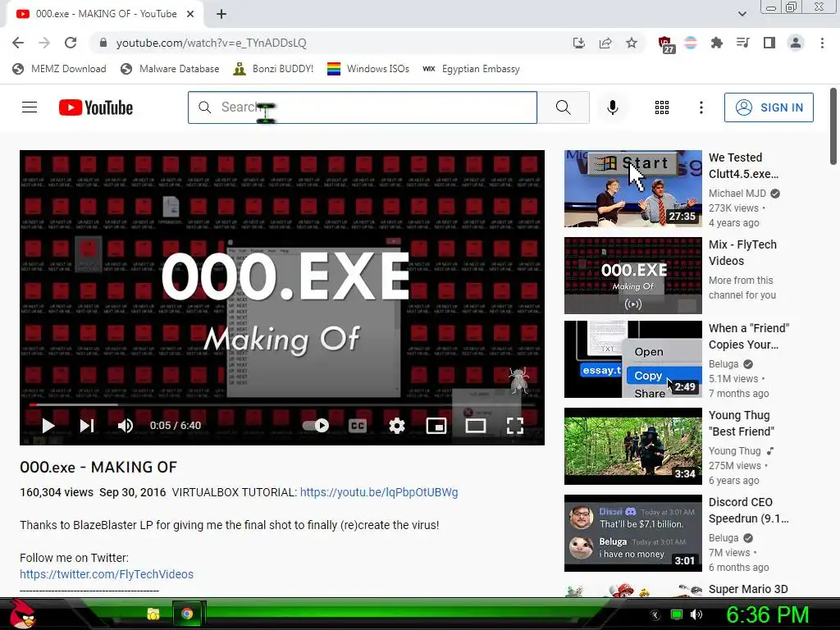Click the Chrome taskbar icon
This screenshot has height=630, width=840.
point(187,614)
